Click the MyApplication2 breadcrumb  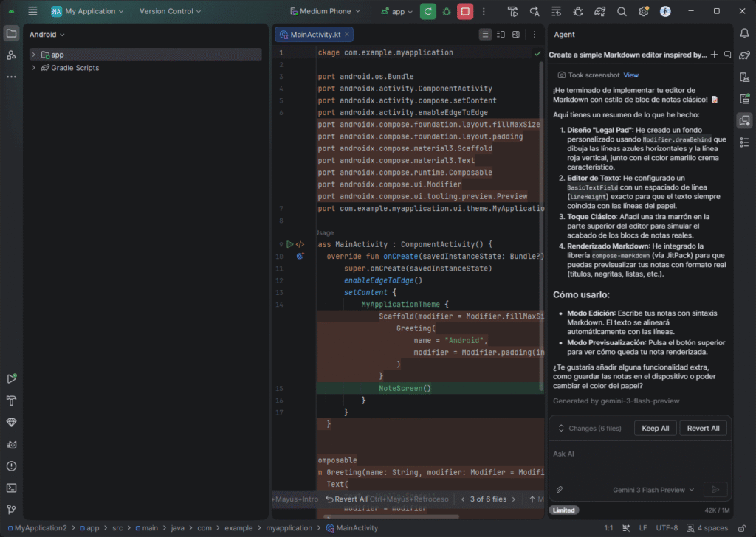[38, 528]
